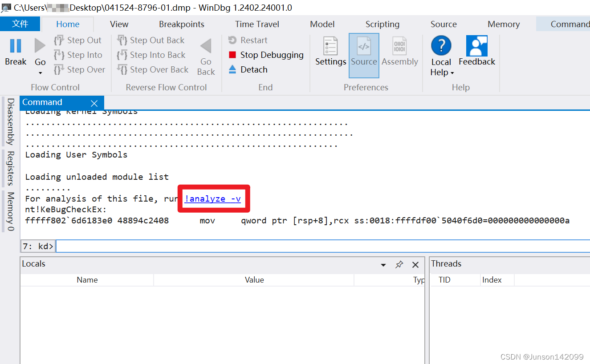Pin the Locals panel

[399, 265]
